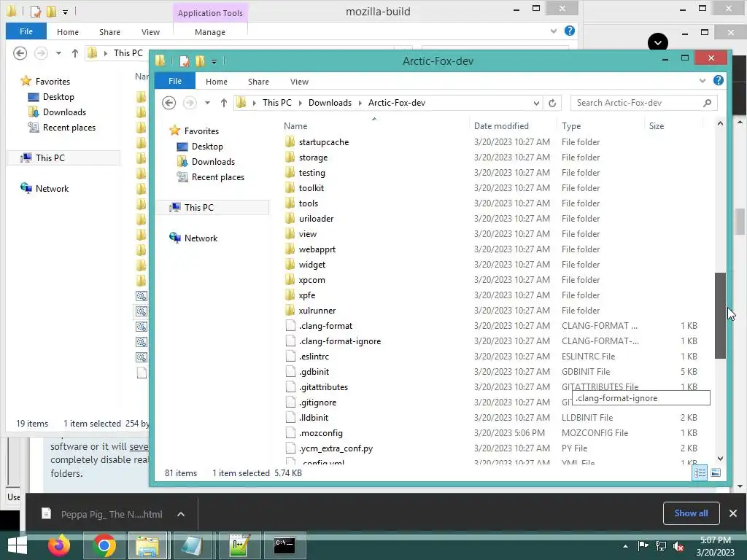This screenshot has height=560, width=747.
Task: Select the .gdbinit file
Action: (x=314, y=371)
